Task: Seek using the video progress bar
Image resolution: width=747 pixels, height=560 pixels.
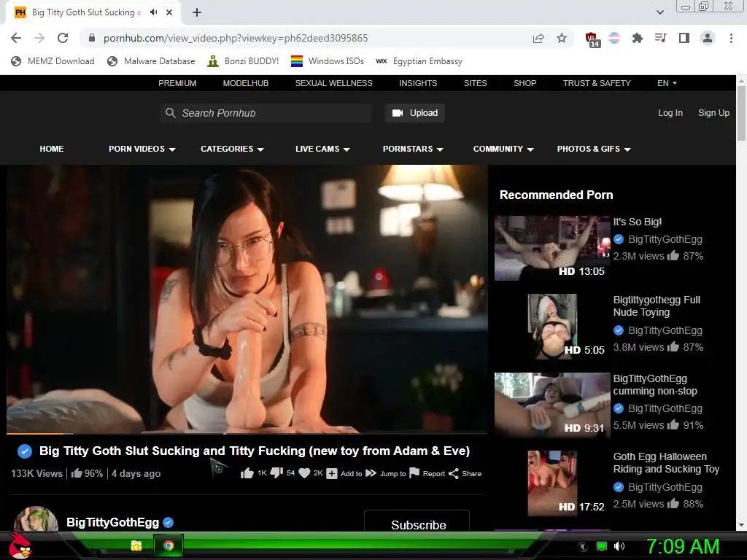Action: 247,433
